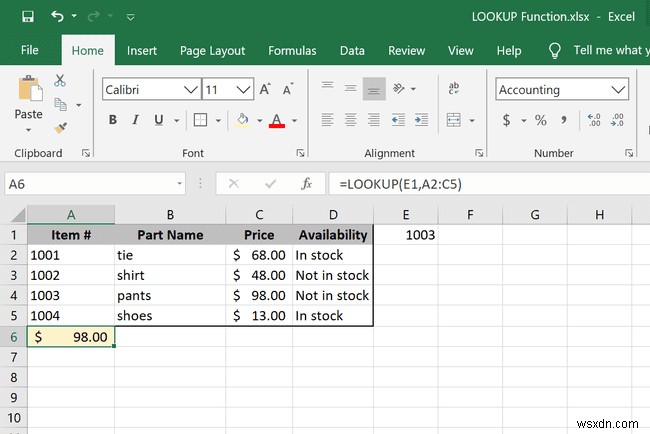Screen dimensions: 650x434
Task: Click the Save icon in title bar
Action: click(x=27, y=17)
